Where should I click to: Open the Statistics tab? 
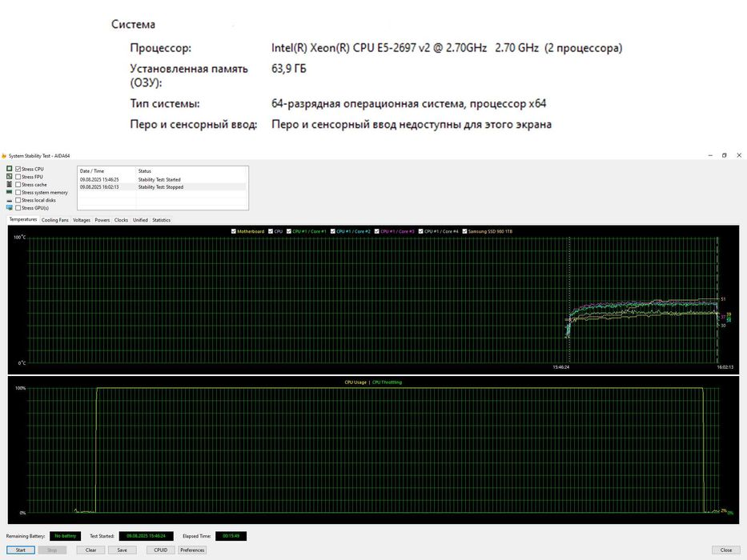tap(161, 220)
